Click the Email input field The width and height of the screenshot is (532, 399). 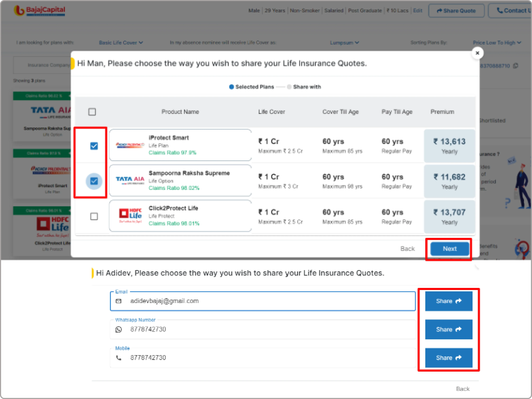(263, 301)
